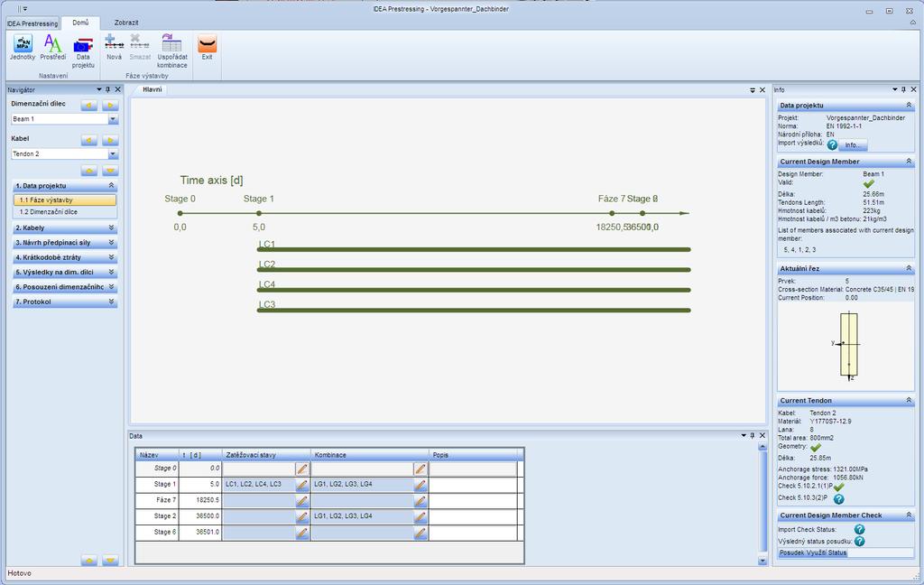Viewport: 924px width, 585px height.
Task: Go to previous Dimenzační dílec
Action: (89, 106)
